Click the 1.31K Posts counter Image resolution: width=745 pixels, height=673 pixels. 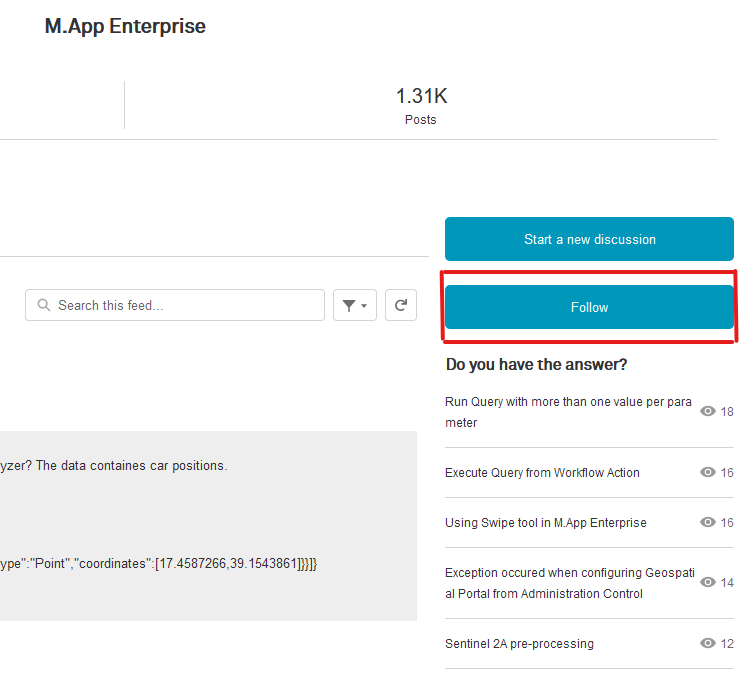click(x=421, y=105)
